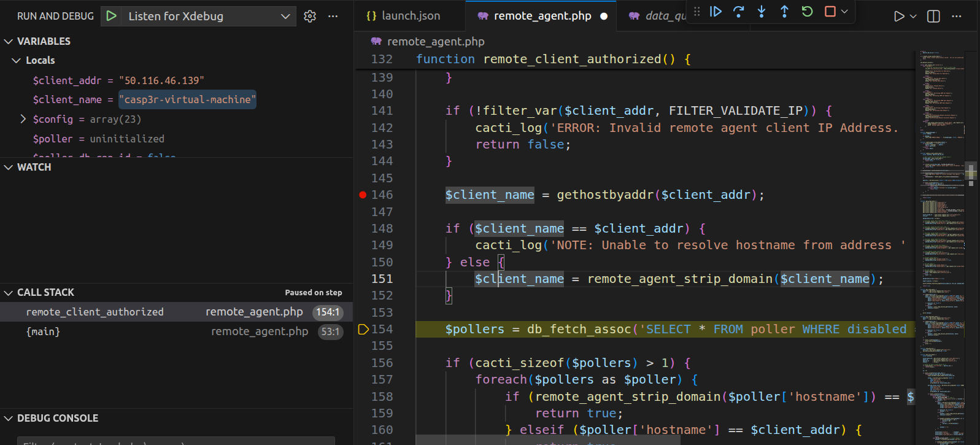
Task: Toggle the breakpoint on line 146
Action: [363, 195]
